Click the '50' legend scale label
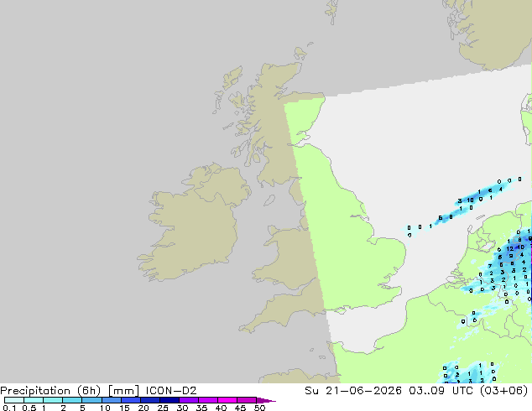 (259, 408)
